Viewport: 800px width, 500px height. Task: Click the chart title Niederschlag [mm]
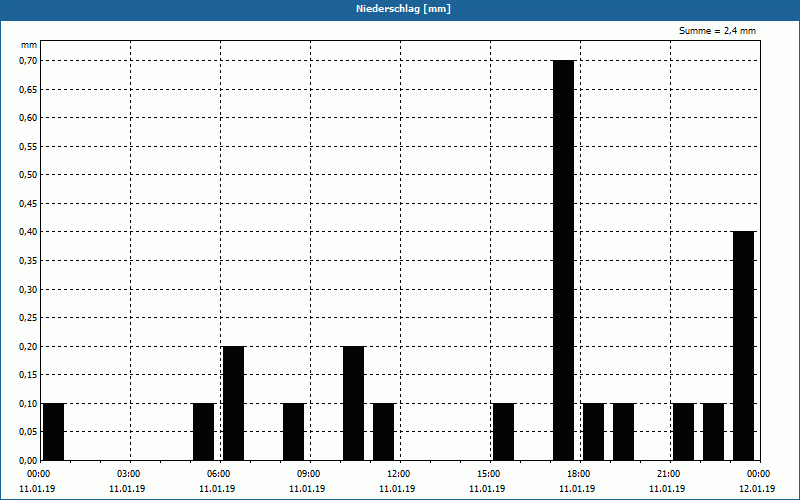pos(403,9)
